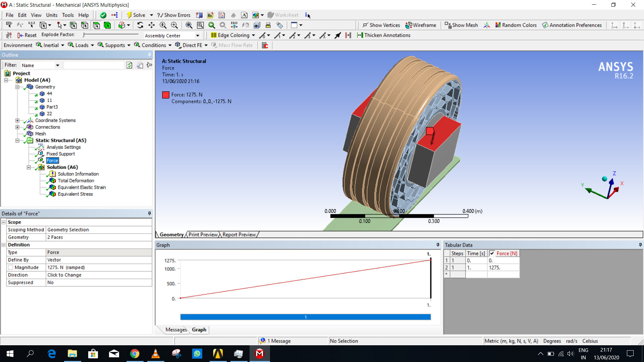Open the Tools menu
Viewport: 644px width, 362px height.
tap(68, 15)
